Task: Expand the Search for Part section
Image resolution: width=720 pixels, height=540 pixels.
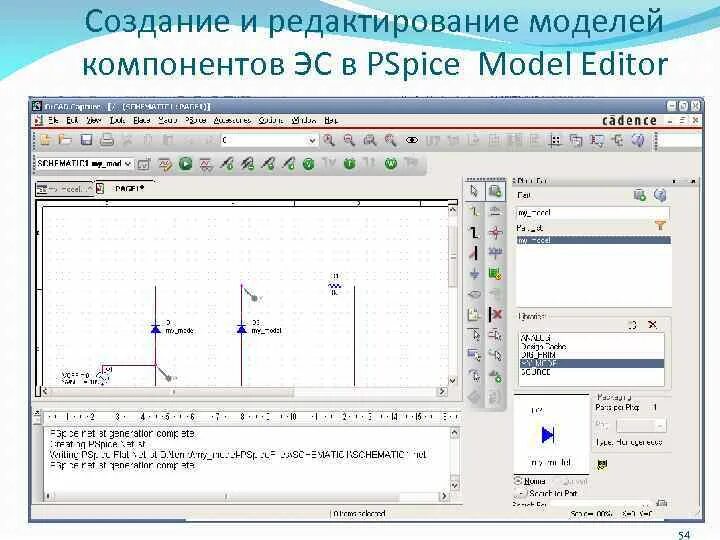Action: 522,493
